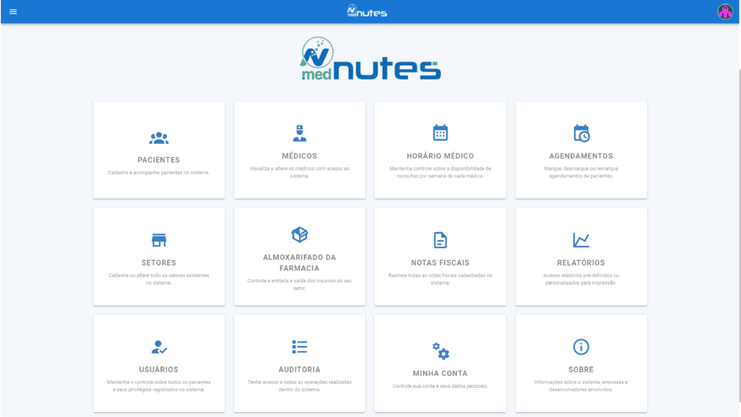Click 'Acesse relatórios pré-definidos' description
This screenshot has height=417, width=741.
pos(581,279)
